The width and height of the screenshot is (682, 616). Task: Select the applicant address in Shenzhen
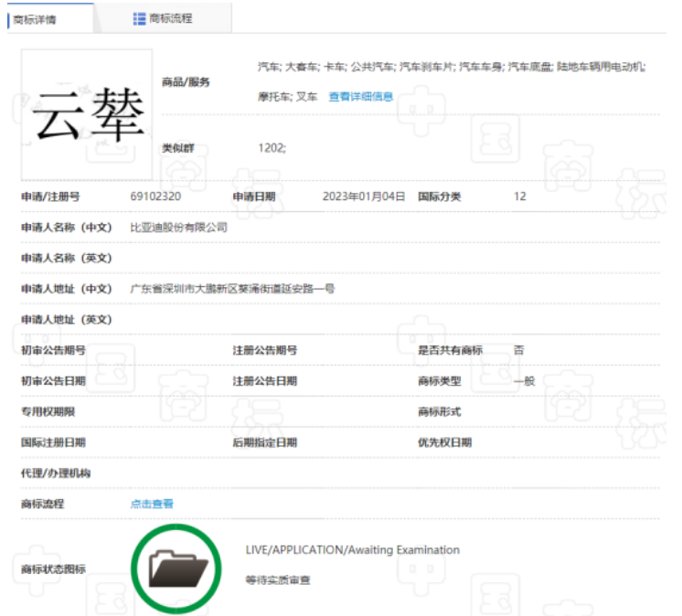(x=232, y=289)
